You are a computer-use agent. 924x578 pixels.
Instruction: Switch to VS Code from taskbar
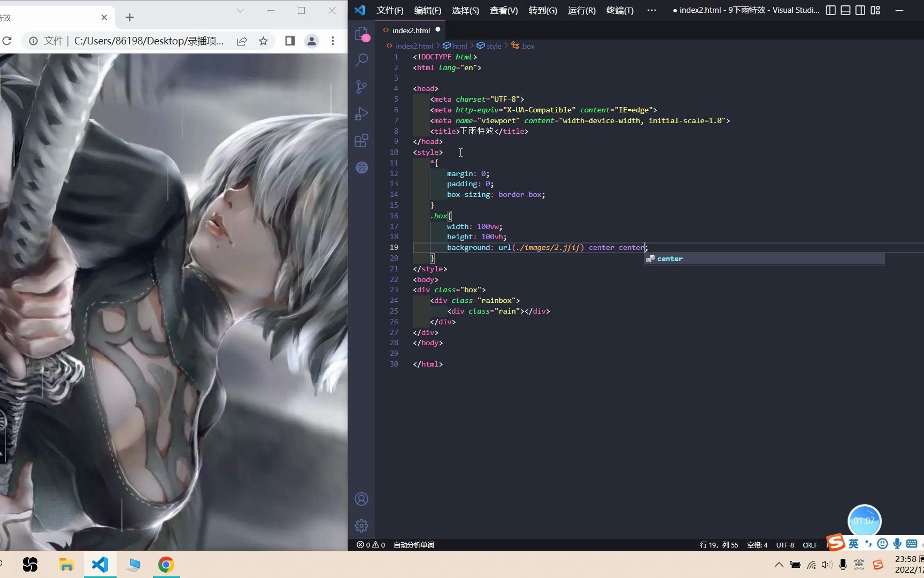100,565
